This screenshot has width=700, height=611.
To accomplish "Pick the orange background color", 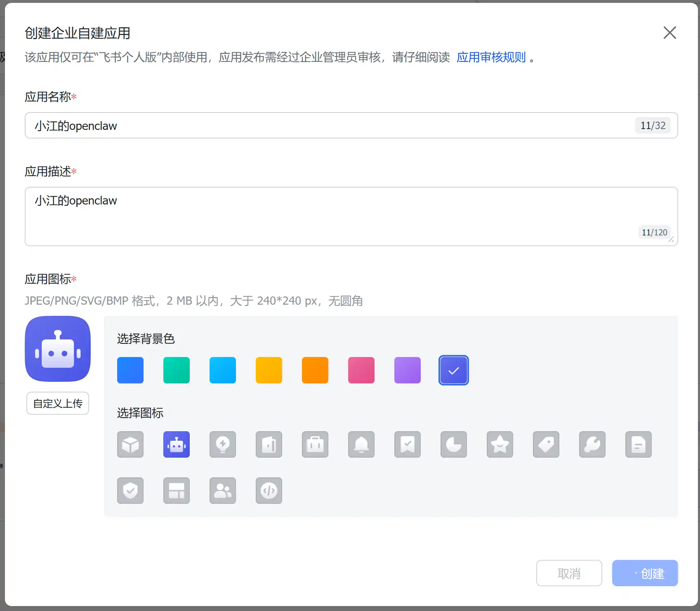I will click(x=315, y=370).
